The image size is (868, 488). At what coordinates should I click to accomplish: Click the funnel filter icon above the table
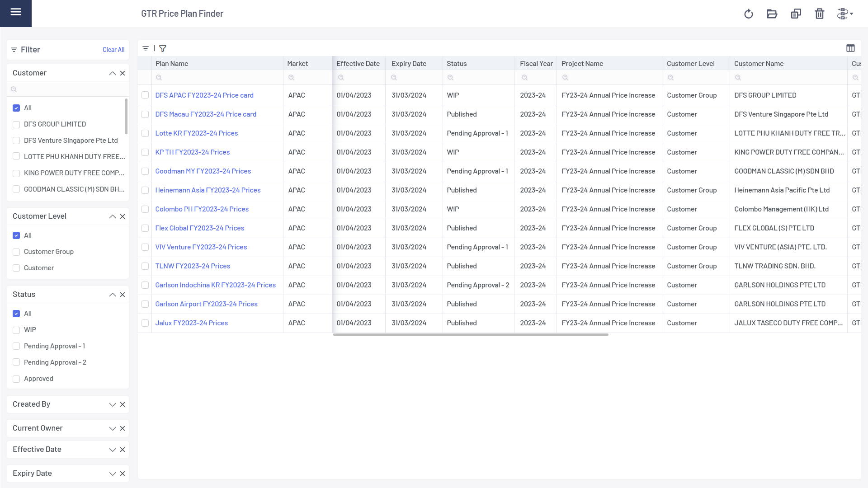[x=163, y=48]
